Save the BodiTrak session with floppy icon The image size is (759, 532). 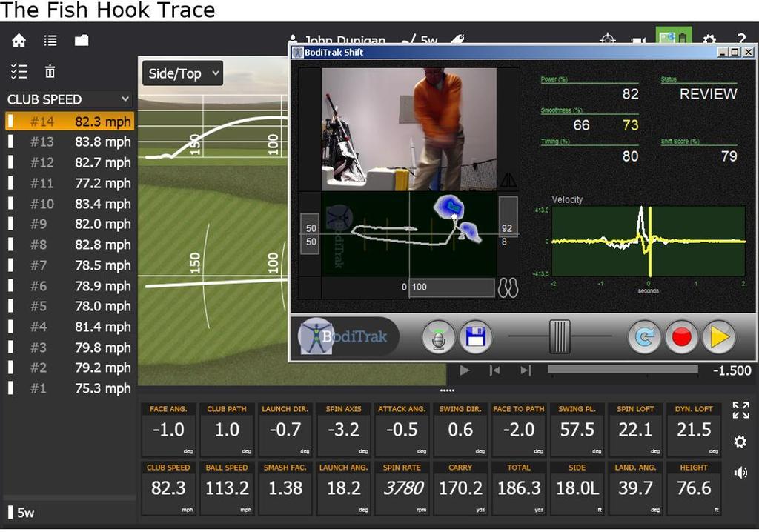point(475,337)
